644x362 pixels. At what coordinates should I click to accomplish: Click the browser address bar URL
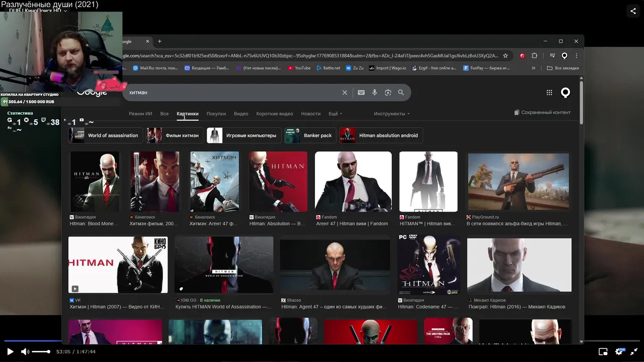tap(310, 55)
